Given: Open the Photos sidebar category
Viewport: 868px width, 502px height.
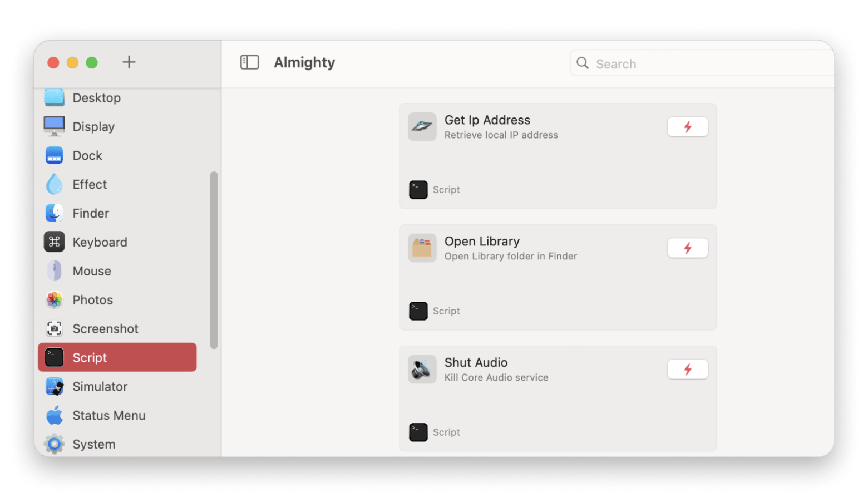Looking at the screenshot, I should (117, 300).
